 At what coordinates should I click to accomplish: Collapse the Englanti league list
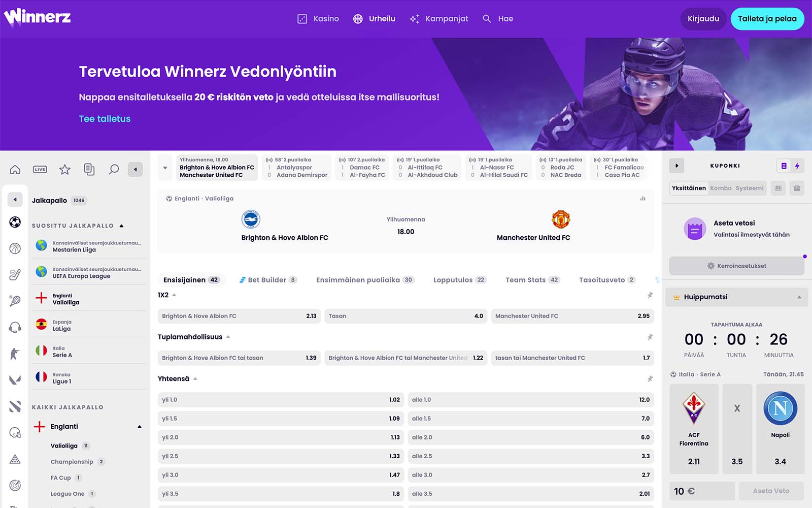[140, 427]
